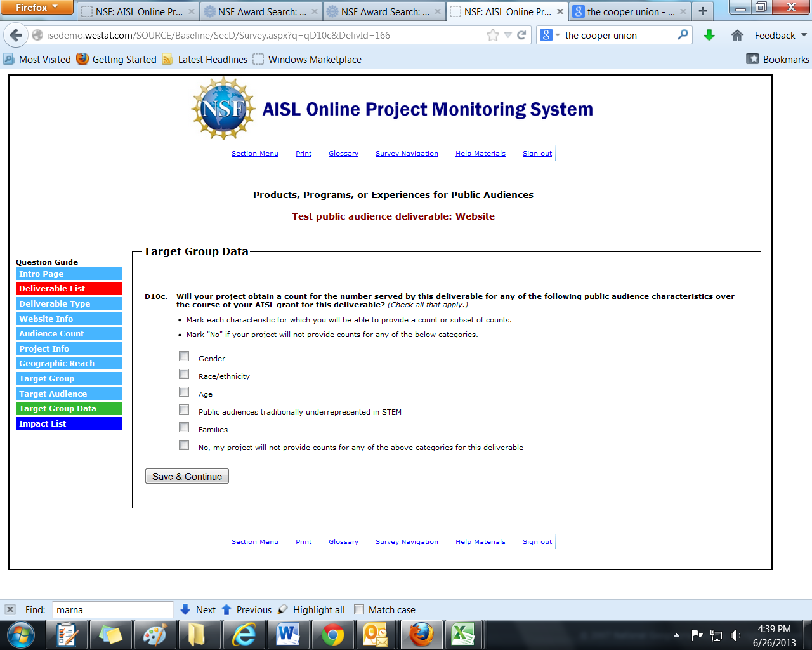Open Paint from the taskbar

[155, 635]
